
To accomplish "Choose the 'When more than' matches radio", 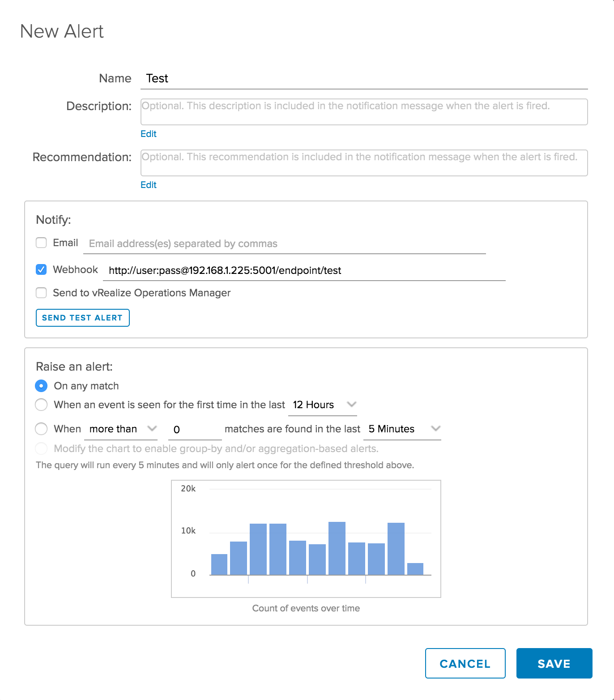I will coord(41,429).
